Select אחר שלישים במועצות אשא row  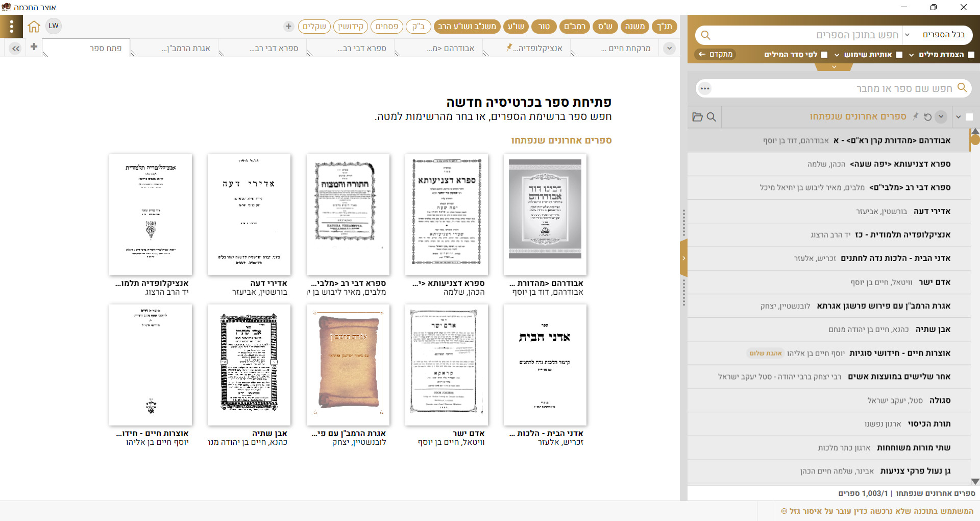click(829, 376)
